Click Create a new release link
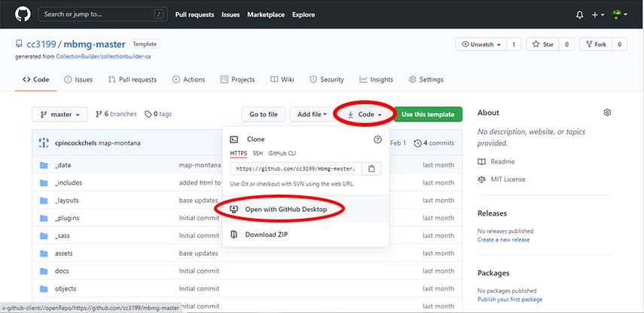Viewport: 644px width, 313px height. tap(503, 240)
